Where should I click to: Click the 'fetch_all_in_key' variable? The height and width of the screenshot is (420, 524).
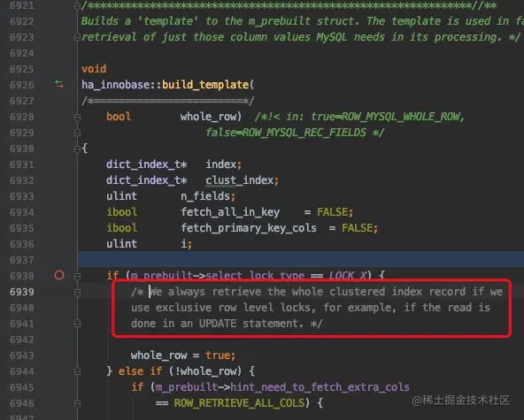(x=230, y=212)
